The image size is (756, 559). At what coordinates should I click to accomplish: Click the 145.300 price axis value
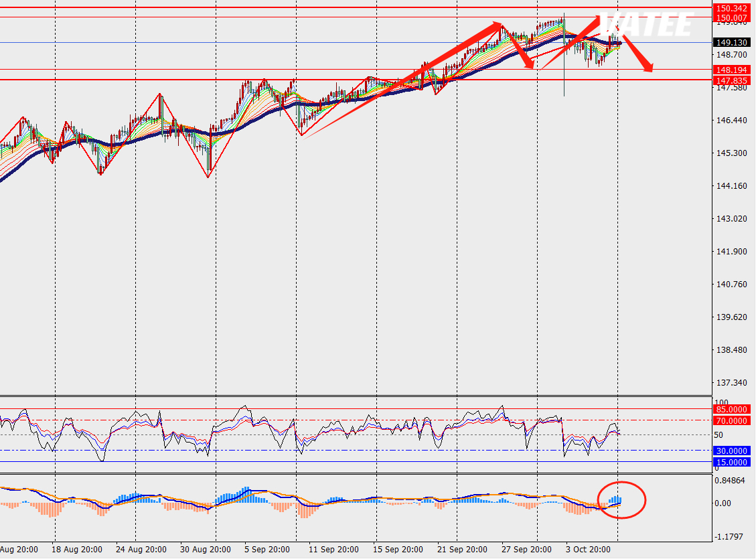(732, 153)
